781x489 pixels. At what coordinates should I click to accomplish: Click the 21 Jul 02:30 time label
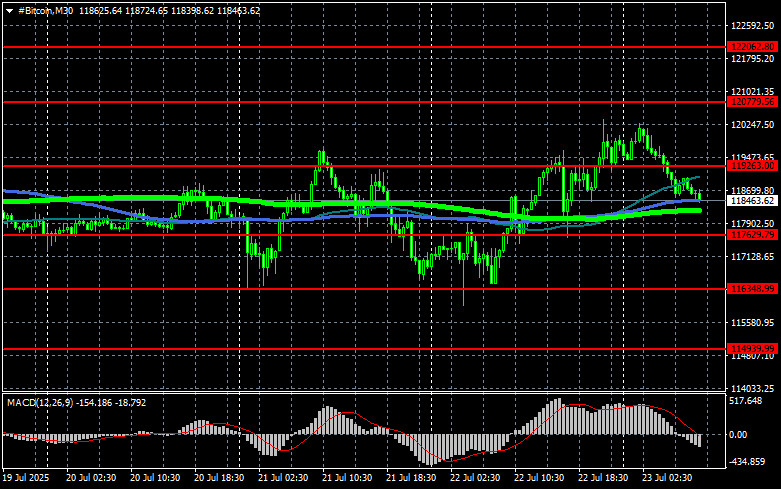click(283, 478)
